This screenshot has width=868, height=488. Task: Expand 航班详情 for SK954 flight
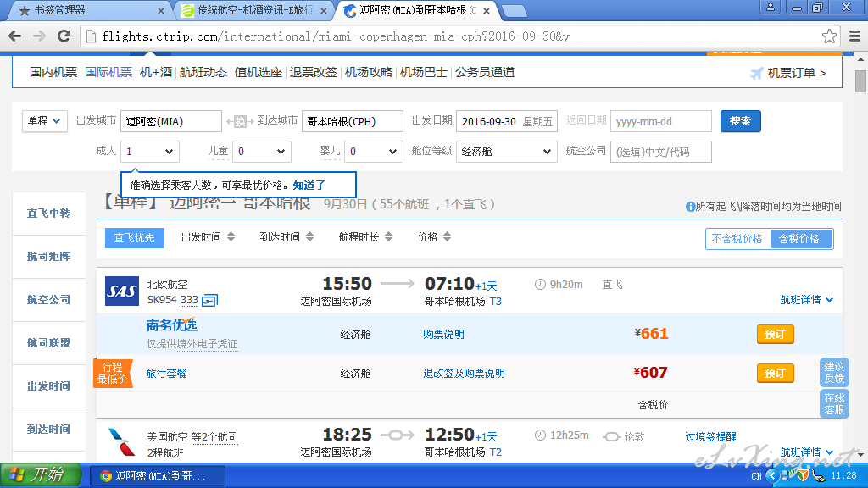click(807, 299)
